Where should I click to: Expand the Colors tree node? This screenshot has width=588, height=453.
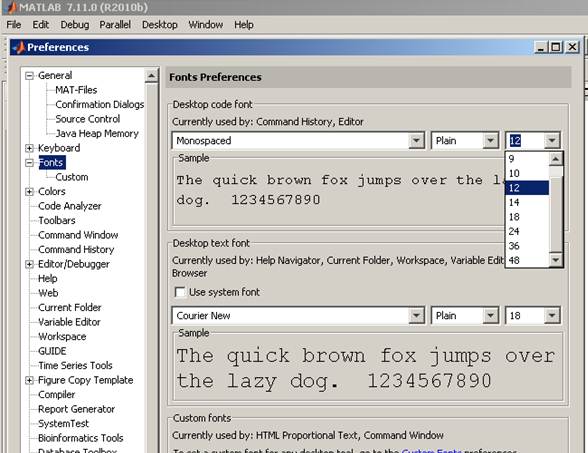pyautogui.click(x=29, y=192)
